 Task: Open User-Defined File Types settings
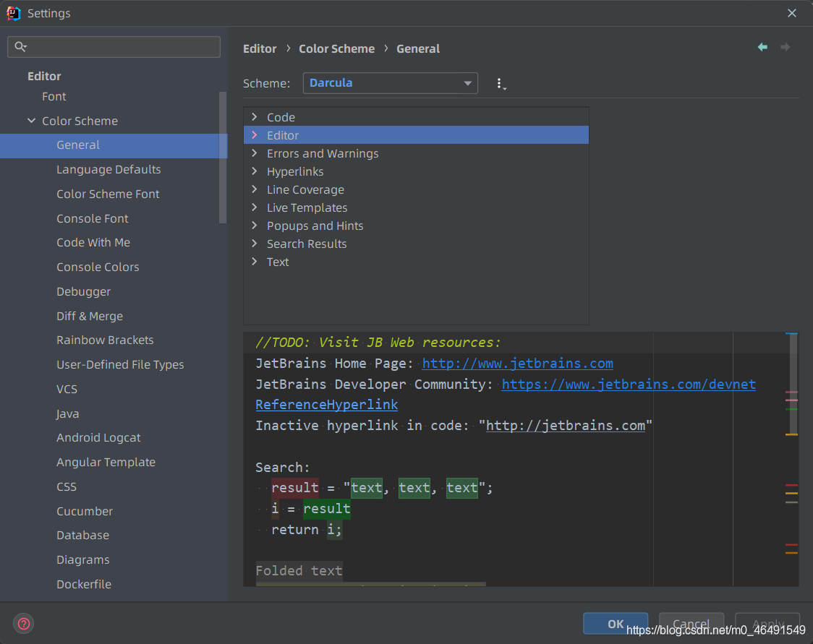tap(120, 365)
